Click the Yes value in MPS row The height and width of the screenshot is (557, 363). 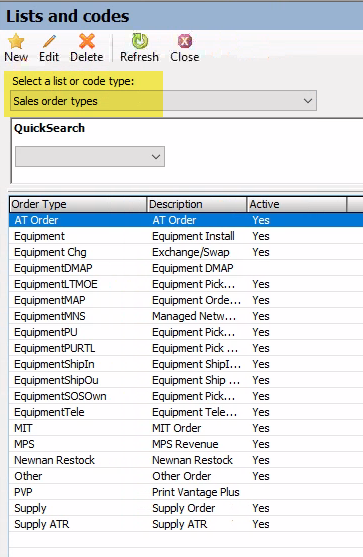pyautogui.click(x=261, y=444)
